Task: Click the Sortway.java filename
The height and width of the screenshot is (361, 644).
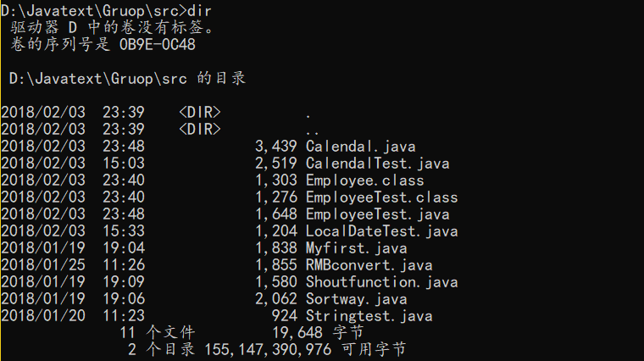Action: [357, 298]
